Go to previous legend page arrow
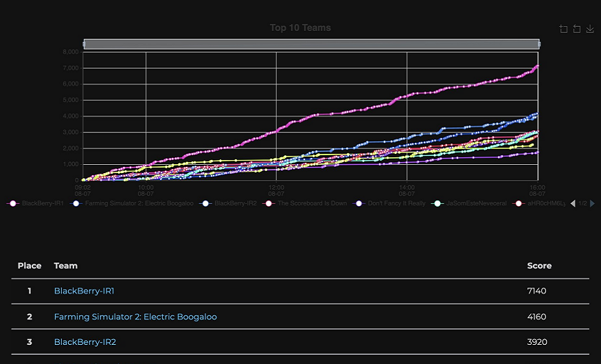The height and width of the screenshot is (364, 601). pos(573,203)
